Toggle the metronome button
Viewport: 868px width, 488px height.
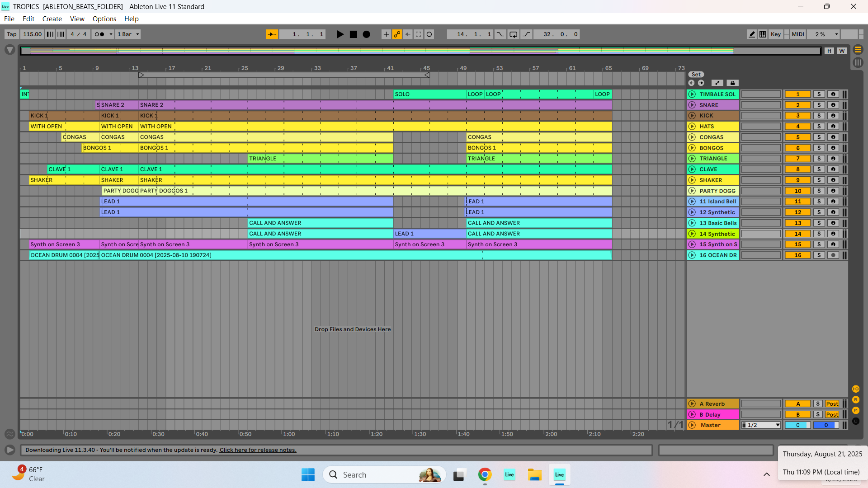99,34
